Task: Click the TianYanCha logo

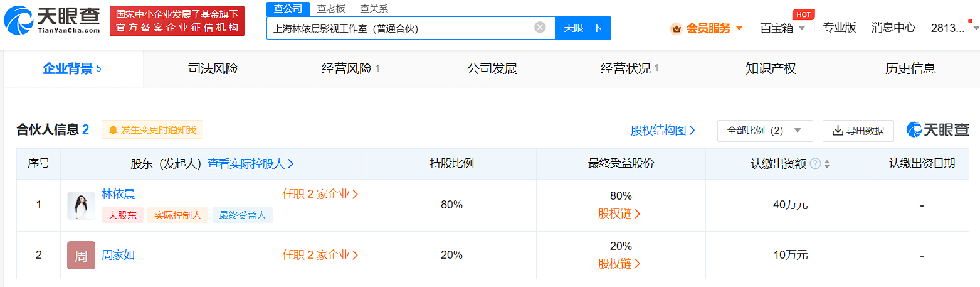Action: pos(51,21)
